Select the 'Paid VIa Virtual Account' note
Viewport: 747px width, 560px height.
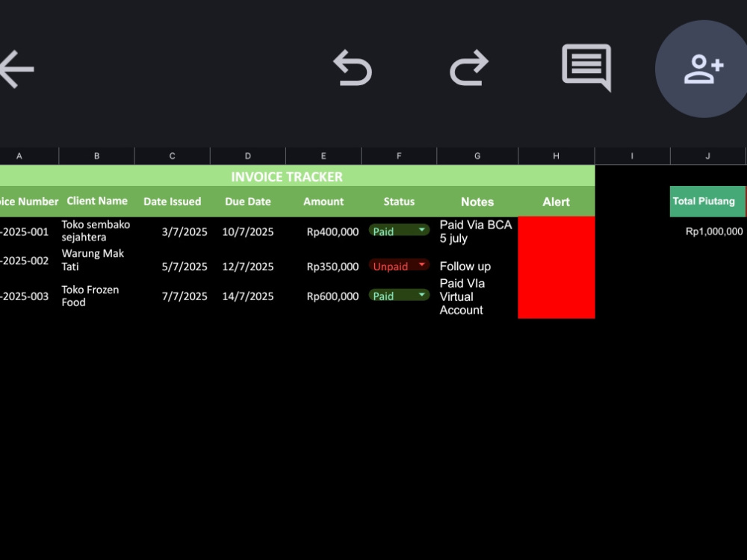click(x=477, y=296)
